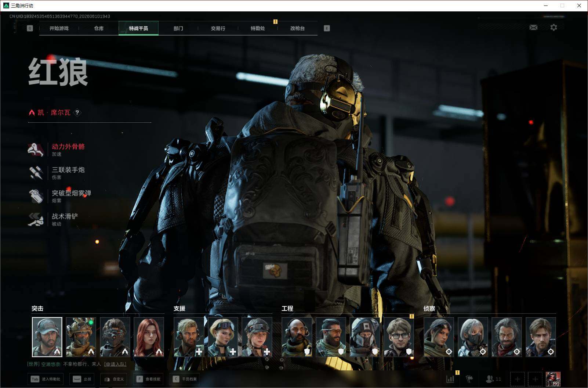
Task: Click the Q previous-tab key icon
Action: pyautogui.click(x=30, y=28)
